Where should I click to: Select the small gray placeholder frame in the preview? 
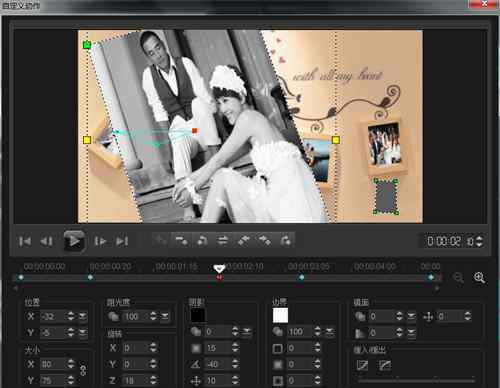pyautogui.click(x=386, y=196)
